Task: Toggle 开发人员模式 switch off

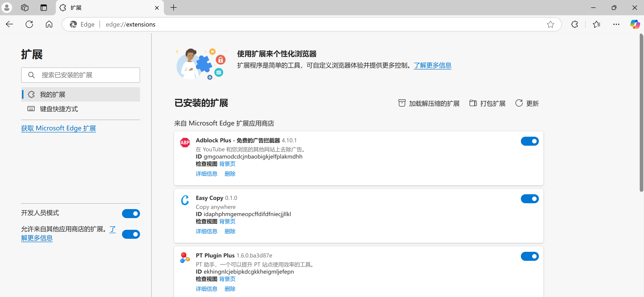Action: click(x=131, y=214)
